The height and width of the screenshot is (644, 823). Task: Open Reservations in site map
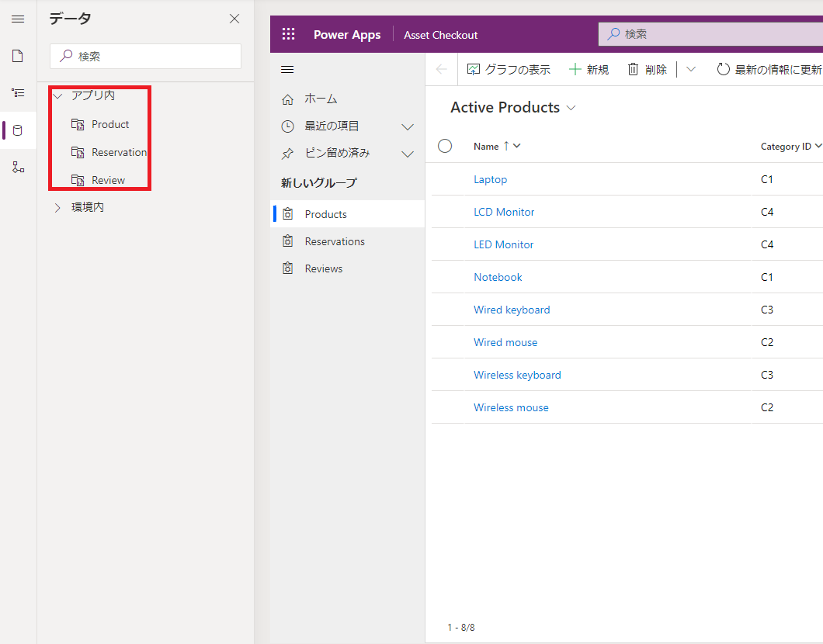point(347,241)
